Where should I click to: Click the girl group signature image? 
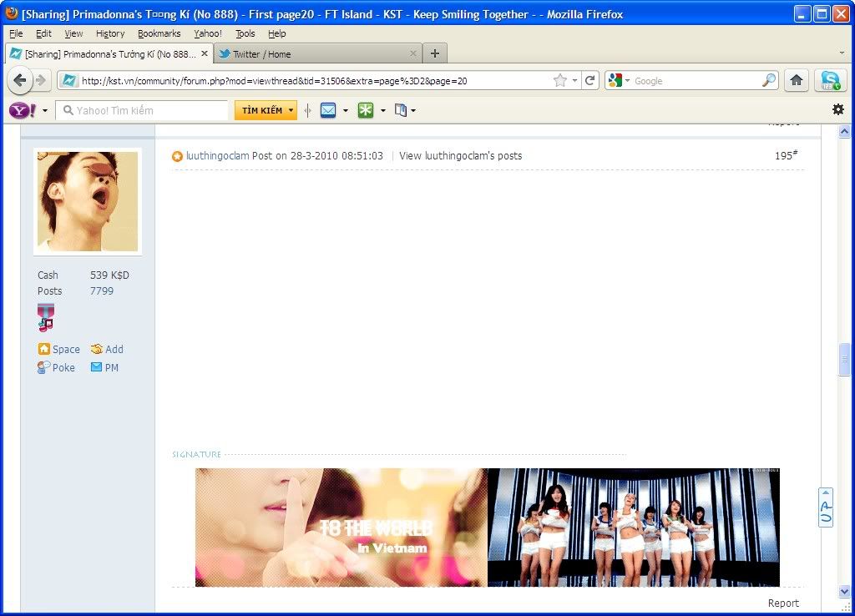pyautogui.click(x=634, y=528)
